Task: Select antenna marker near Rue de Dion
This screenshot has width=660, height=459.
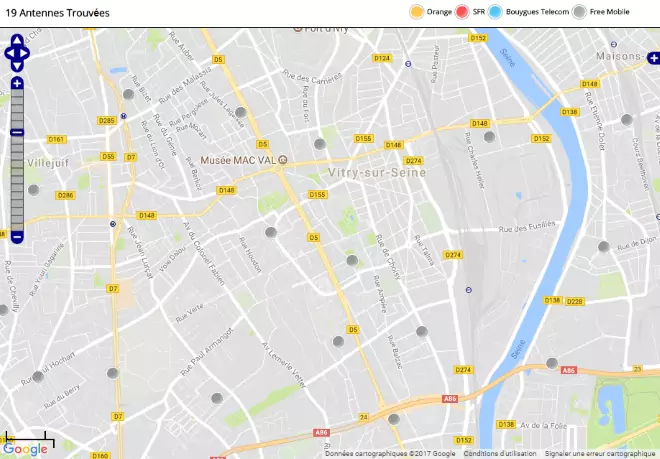Action: point(604,247)
